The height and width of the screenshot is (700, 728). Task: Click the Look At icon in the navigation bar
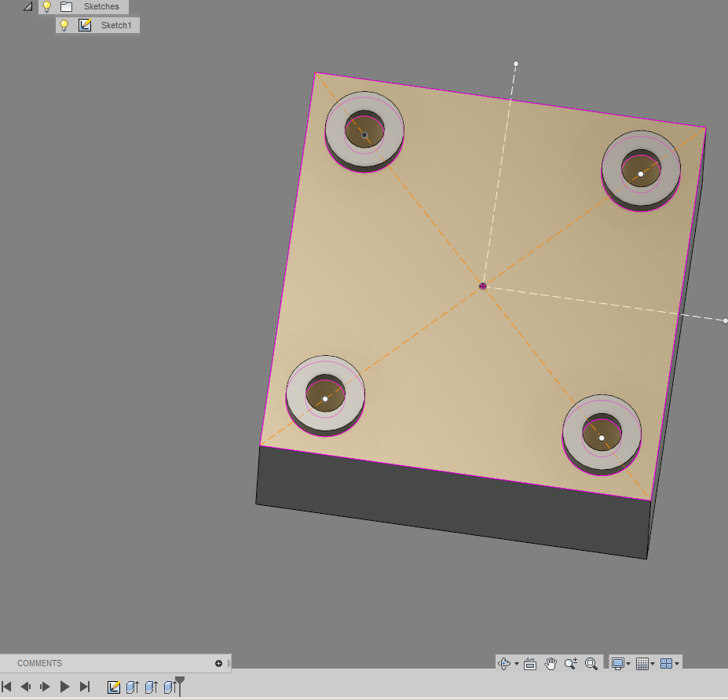[531, 663]
